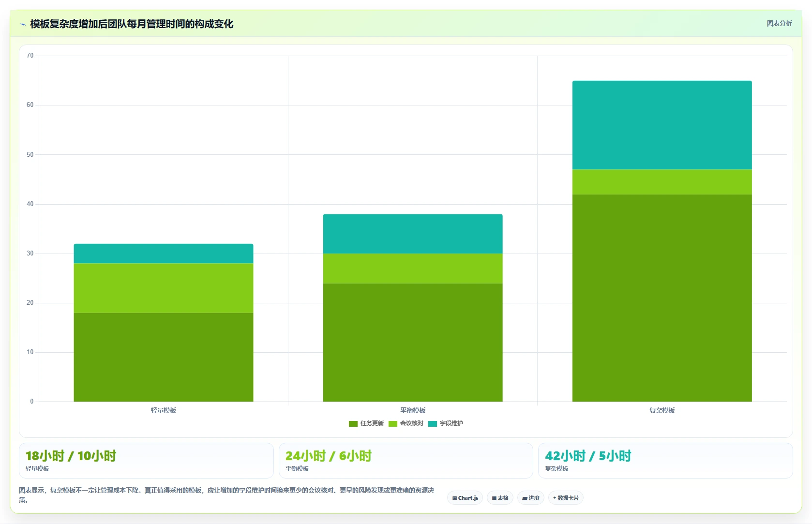Toggle the 任务更新 legend entry
Viewport: 812px width, 524px height.
pos(366,423)
